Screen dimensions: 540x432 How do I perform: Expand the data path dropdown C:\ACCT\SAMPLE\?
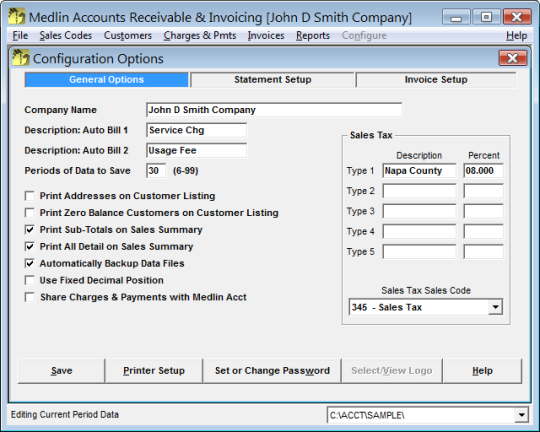(x=521, y=415)
